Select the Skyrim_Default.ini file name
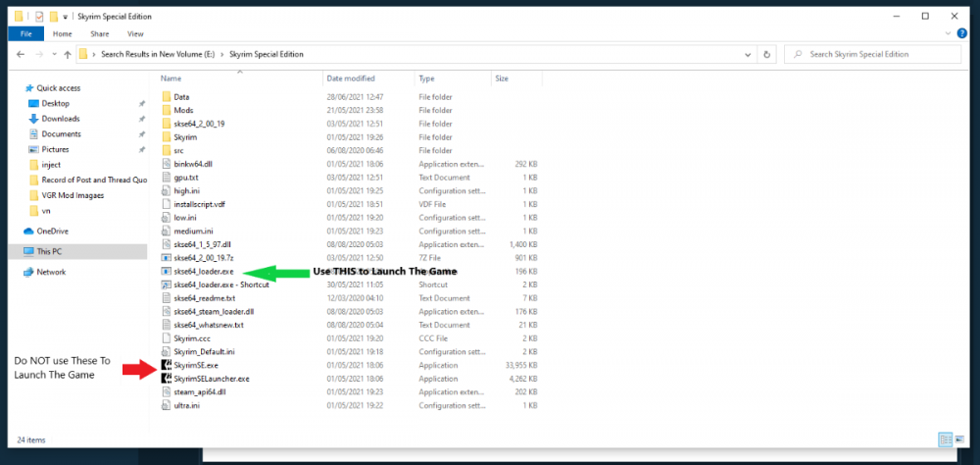The image size is (980, 465). click(x=205, y=352)
